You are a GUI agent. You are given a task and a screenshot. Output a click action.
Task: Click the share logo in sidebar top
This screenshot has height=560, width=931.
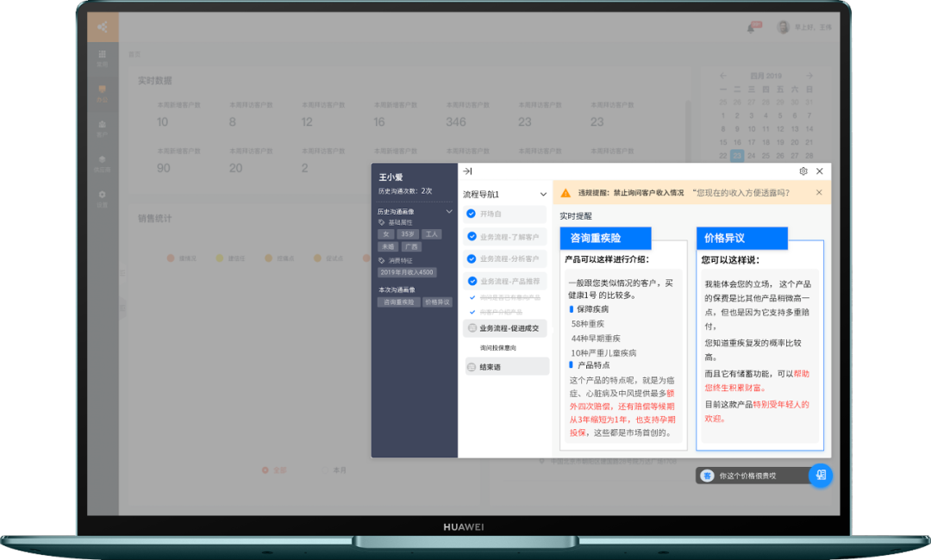[103, 27]
